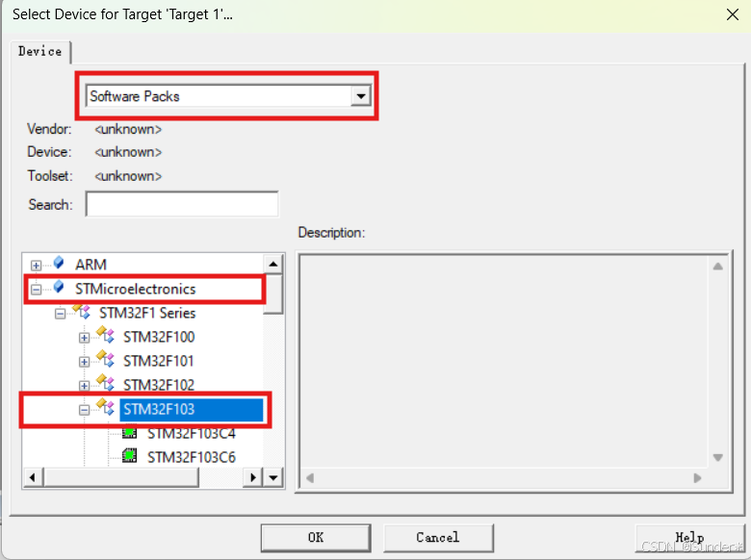This screenshot has height=560, width=751.
Task: Collapse the STM32F103 node
Action: pos(84,410)
